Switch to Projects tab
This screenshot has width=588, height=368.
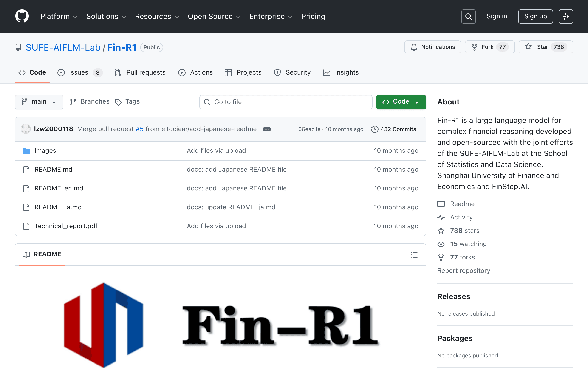[243, 72]
